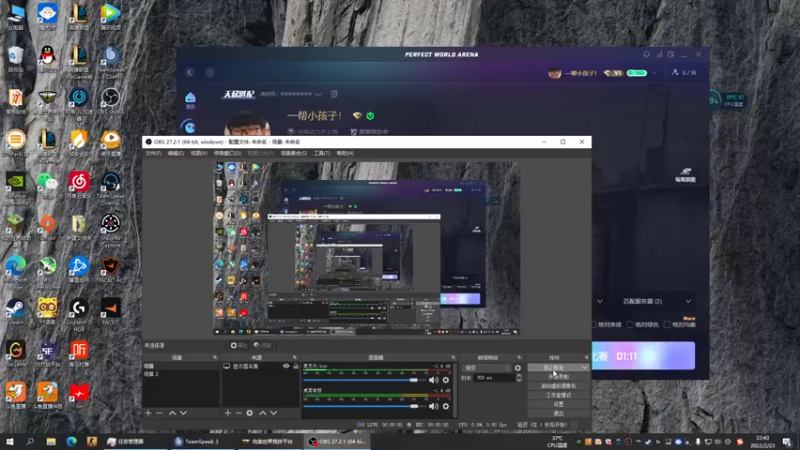Viewport: 800px width, 450px height.
Task: Adjust Mic/Aux volume slider
Action: click(364, 380)
